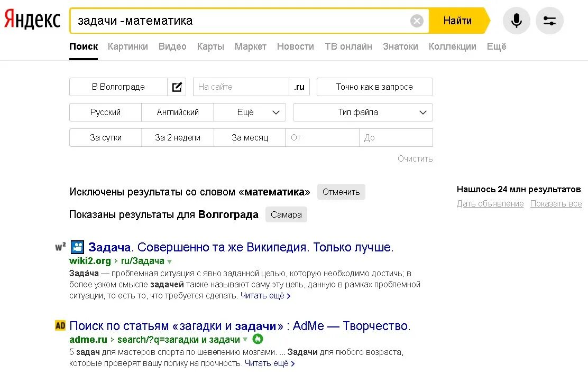Clear the search query with the X icon

[x=417, y=21]
